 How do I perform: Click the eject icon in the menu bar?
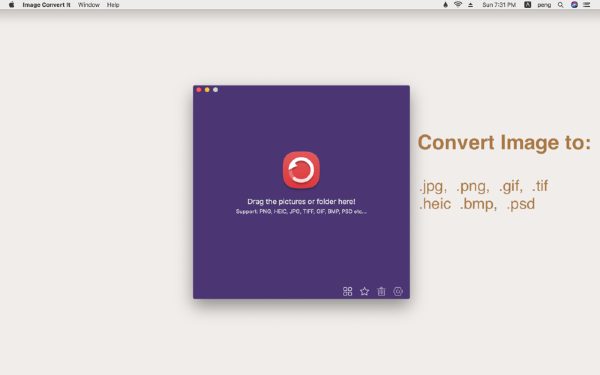point(471,5)
